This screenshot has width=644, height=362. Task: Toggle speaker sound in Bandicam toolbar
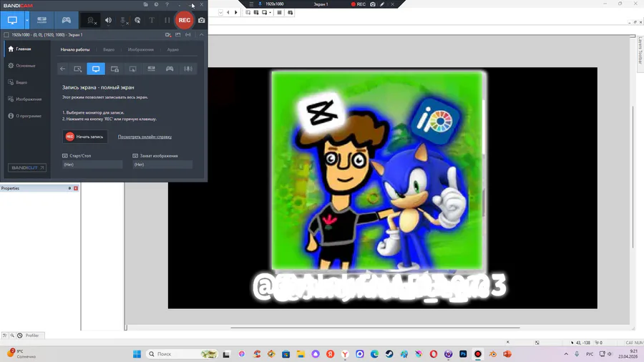tap(108, 20)
